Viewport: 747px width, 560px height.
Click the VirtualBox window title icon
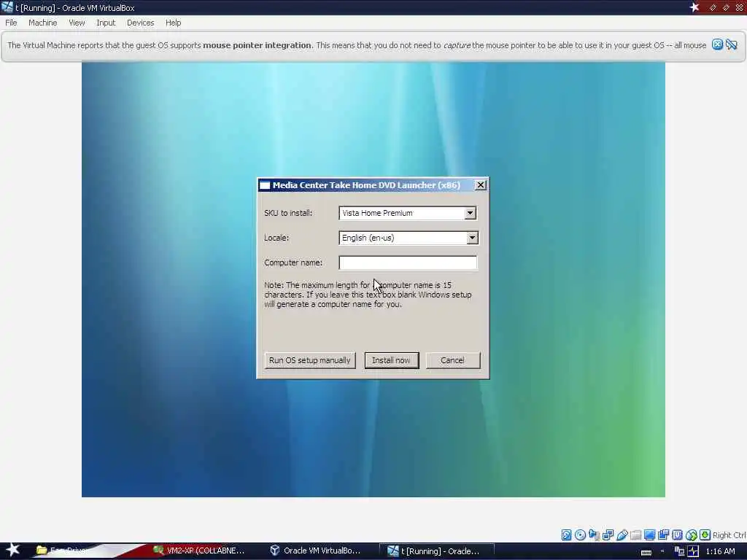[x=7, y=7]
